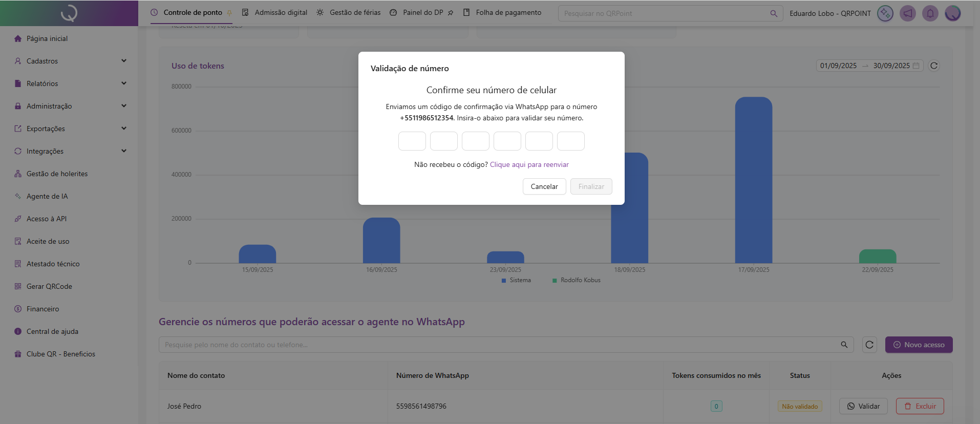Click the notification bell icon
This screenshot has width=980, height=424.
pos(930,13)
